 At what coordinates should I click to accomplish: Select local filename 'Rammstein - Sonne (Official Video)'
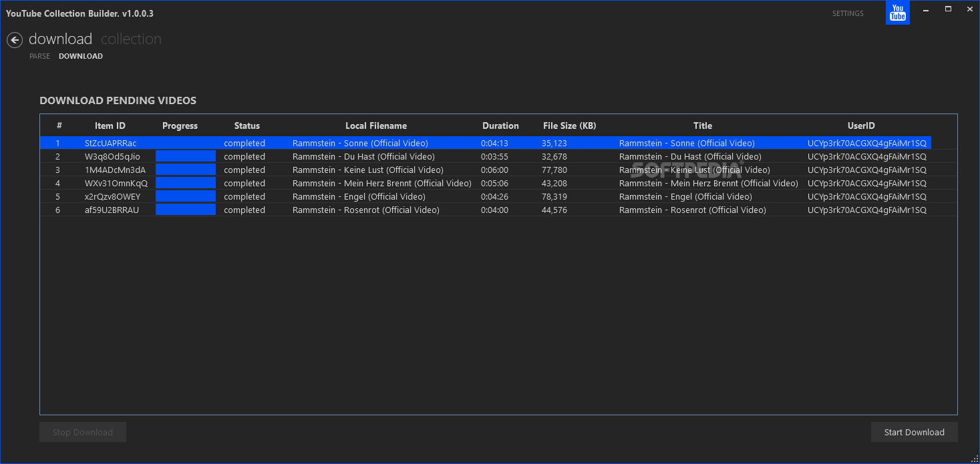(361, 144)
